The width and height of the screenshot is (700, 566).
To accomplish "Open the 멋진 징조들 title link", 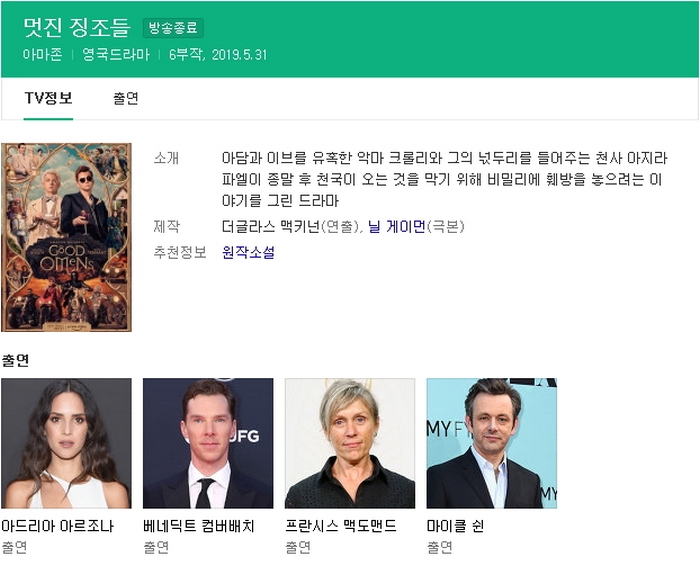I will [76, 27].
